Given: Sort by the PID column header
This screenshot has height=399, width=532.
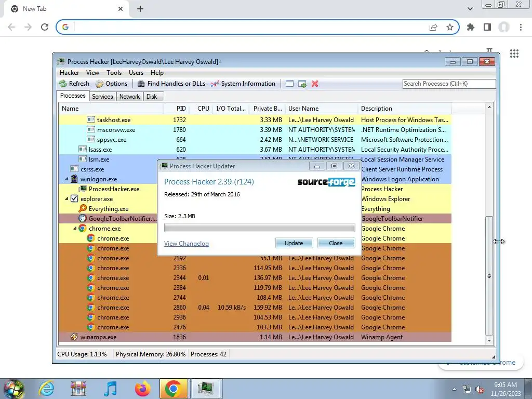Looking at the screenshot, I should (x=176, y=109).
